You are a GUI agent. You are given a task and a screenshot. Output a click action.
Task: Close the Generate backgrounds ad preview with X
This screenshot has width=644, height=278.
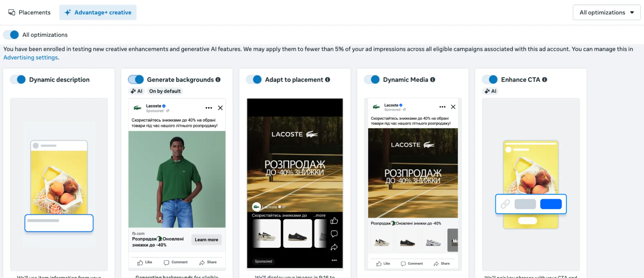pyautogui.click(x=220, y=108)
